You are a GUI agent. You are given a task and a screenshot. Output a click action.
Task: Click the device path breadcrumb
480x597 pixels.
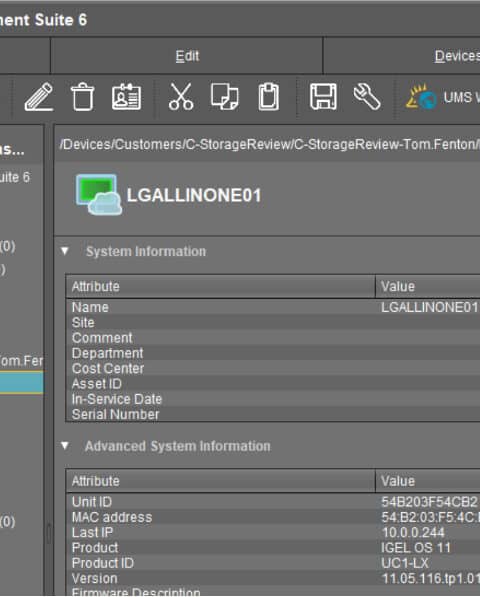270,145
